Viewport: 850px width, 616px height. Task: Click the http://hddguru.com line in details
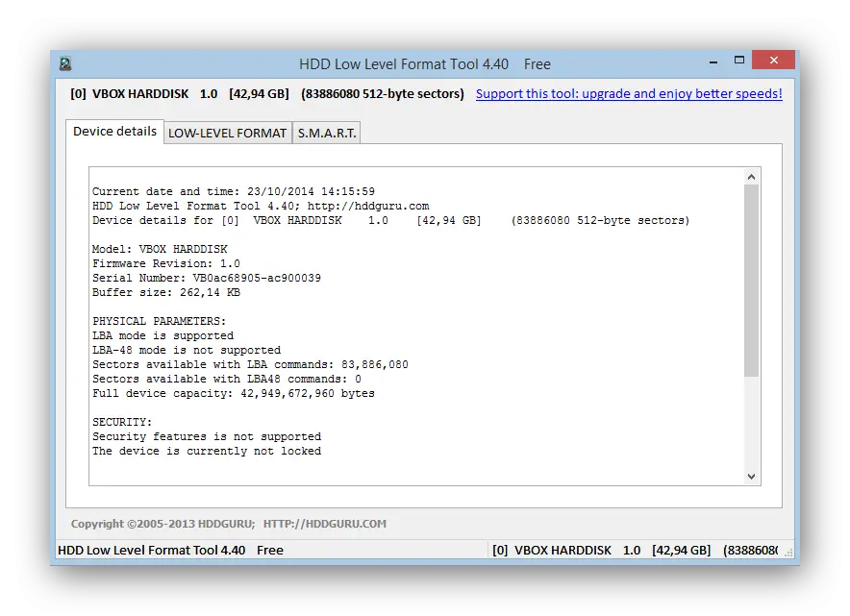[x=261, y=206]
